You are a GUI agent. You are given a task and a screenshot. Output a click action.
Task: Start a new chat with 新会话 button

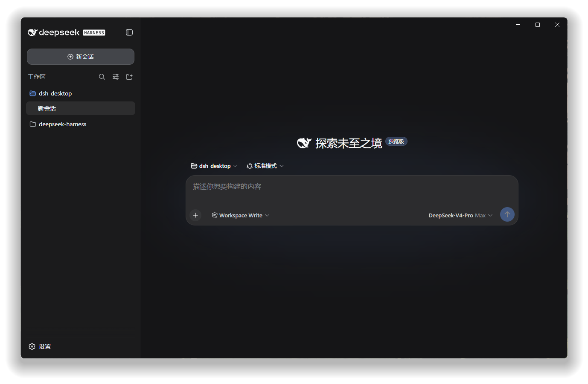pos(81,57)
